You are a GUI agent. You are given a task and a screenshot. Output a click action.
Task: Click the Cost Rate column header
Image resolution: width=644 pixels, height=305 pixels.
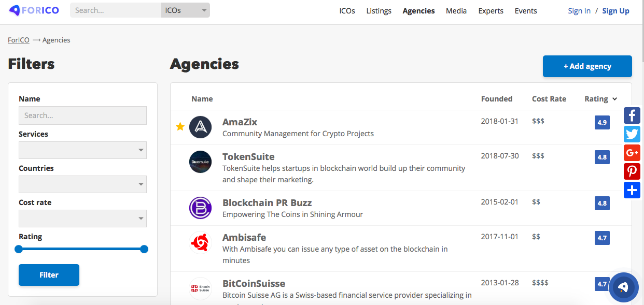[549, 99]
